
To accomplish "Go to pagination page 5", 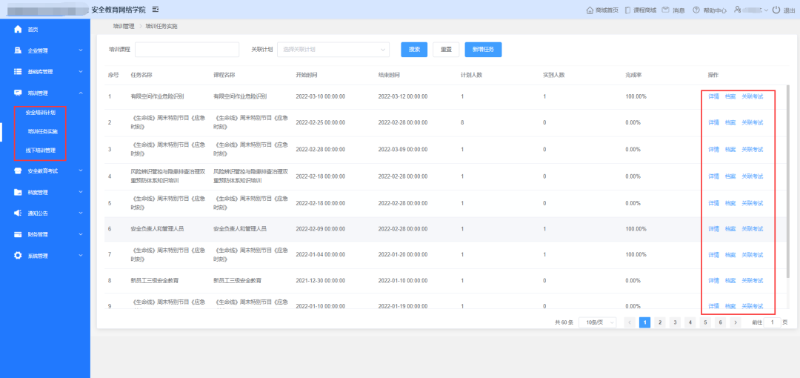I will (705, 322).
